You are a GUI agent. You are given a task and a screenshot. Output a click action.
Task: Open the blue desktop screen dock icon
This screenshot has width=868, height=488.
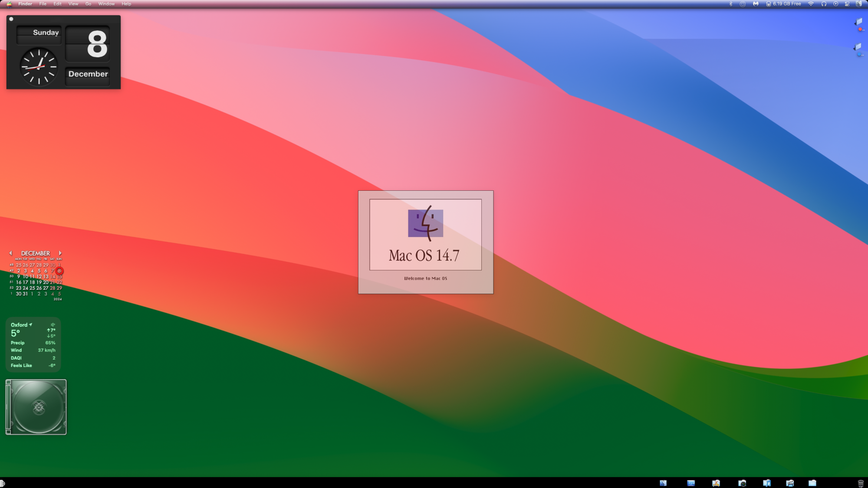coord(691,483)
